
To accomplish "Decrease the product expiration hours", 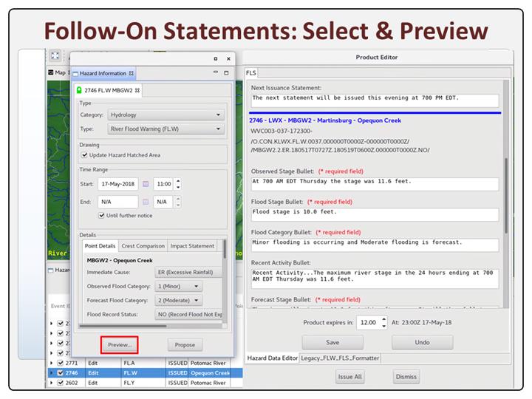I will tap(383, 326).
